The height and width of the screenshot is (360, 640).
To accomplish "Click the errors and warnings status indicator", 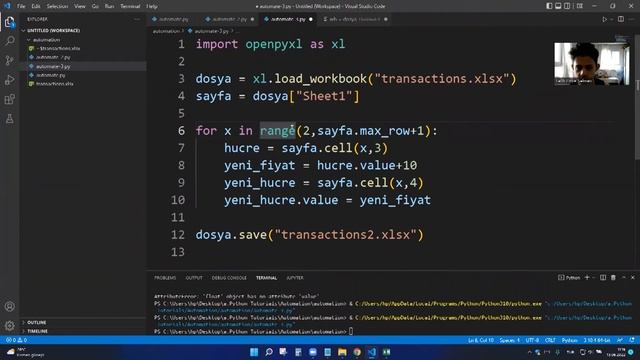I will [16, 340].
